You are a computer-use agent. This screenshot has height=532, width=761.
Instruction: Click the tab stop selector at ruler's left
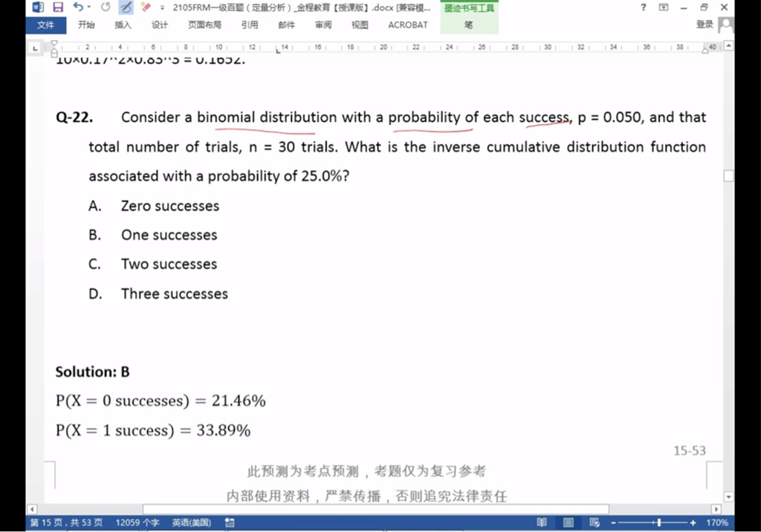(35, 48)
